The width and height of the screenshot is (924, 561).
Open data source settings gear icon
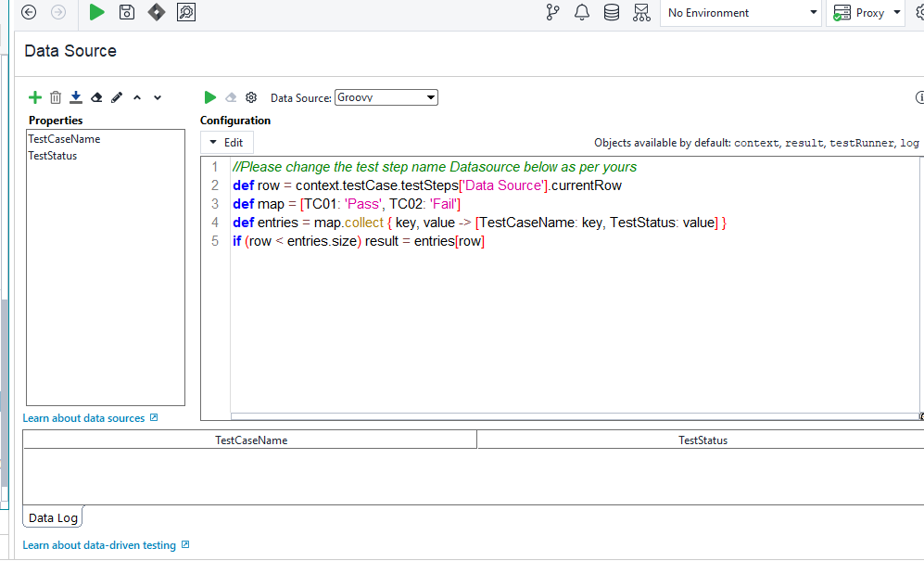[x=250, y=97]
